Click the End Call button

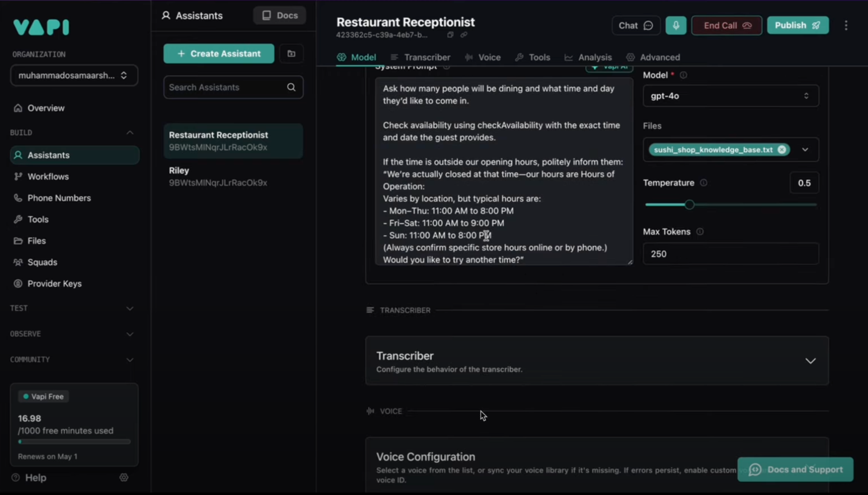tap(726, 25)
